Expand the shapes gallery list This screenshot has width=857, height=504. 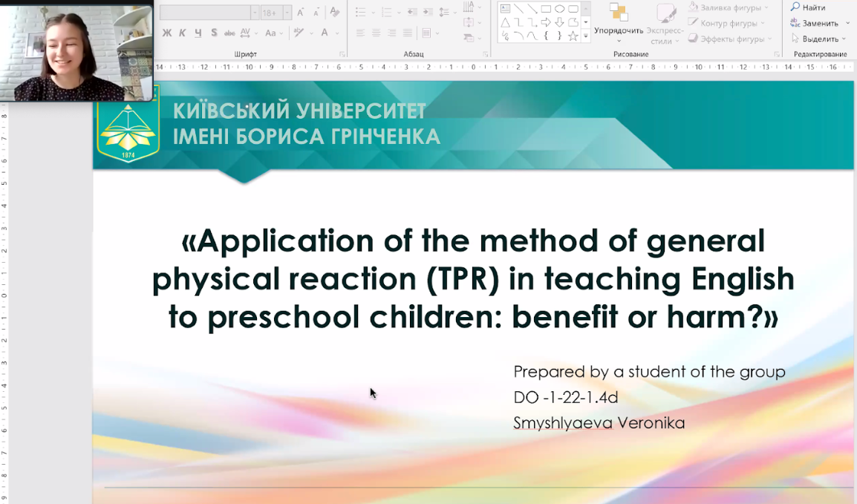point(586,36)
